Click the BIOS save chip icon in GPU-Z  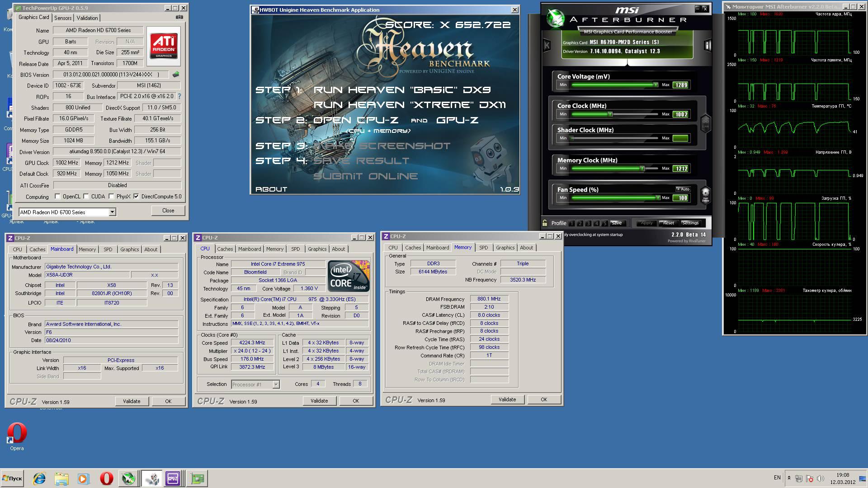coord(176,74)
